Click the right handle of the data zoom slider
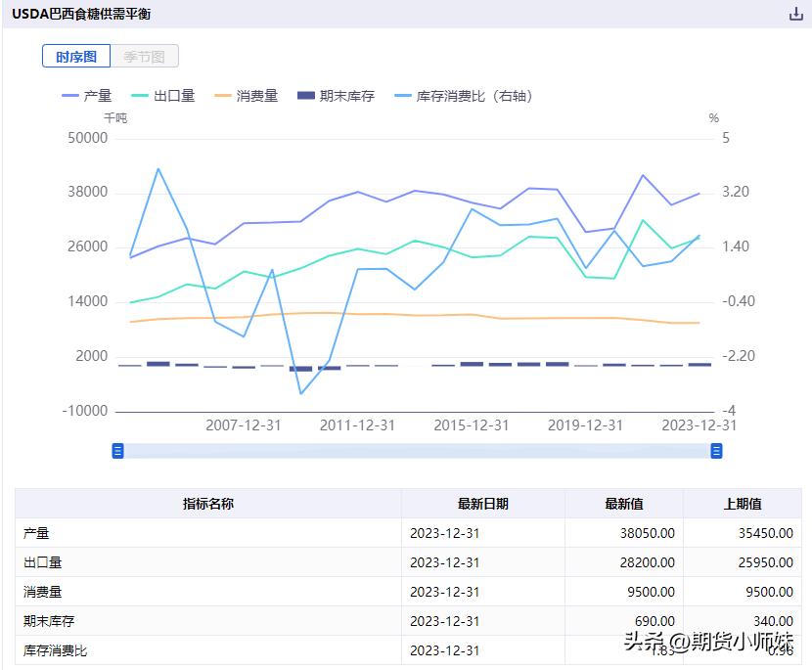Viewport: 812px width, 670px height. [715, 451]
